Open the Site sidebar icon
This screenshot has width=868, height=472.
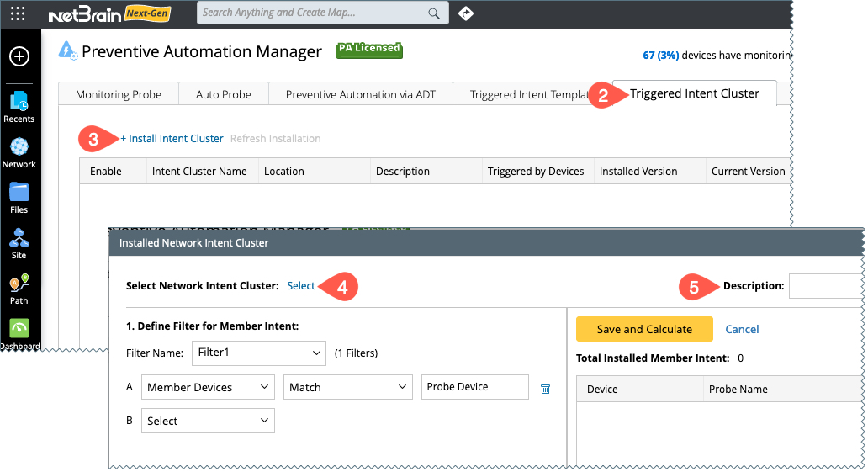click(x=19, y=244)
